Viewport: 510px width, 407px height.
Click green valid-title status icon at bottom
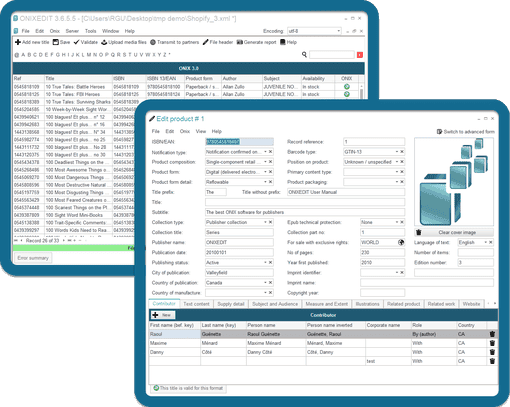tap(156, 388)
